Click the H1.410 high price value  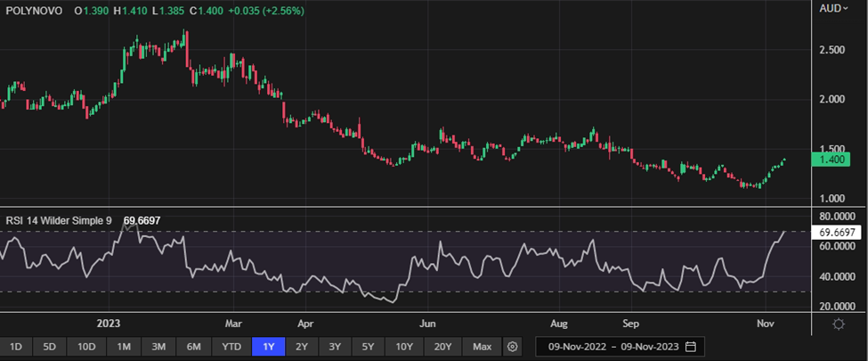click(x=132, y=11)
